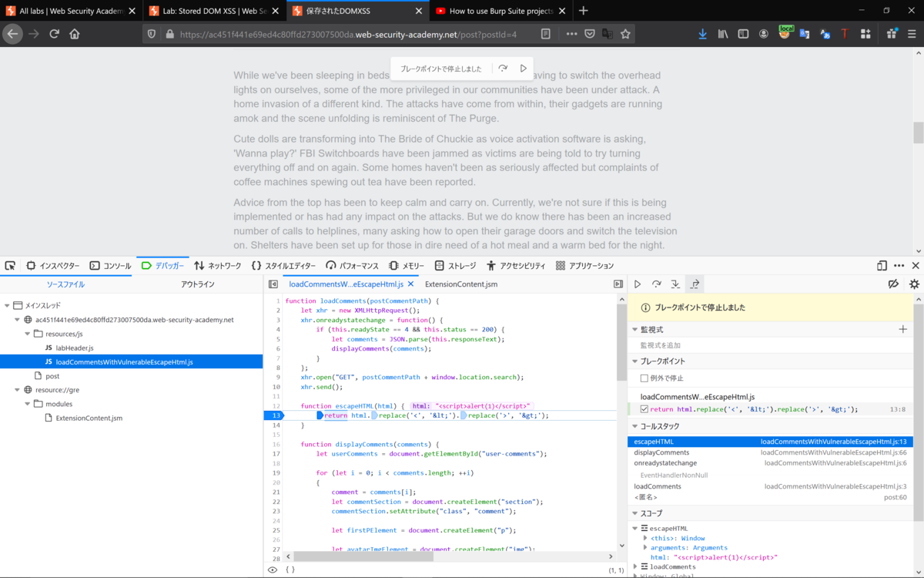The width and height of the screenshot is (924, 578).
Task: Expand the loadComments scope block
Action: click(x=636, y=566)
